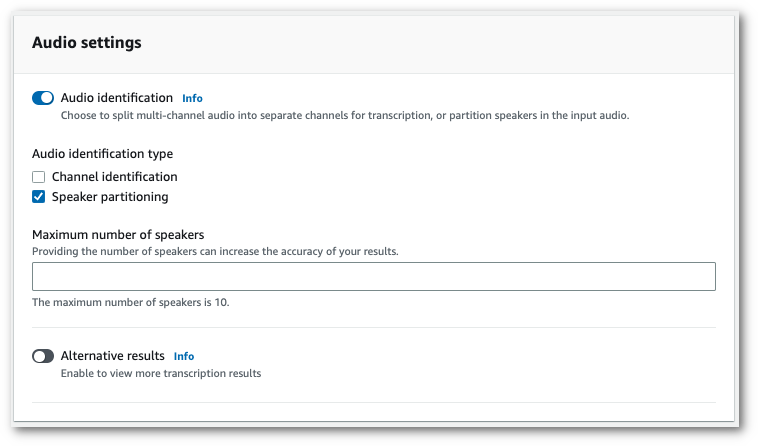Image resolution: width=758 pixels, height=446 pixels.
Task: Turn off the Audio identification toggle switch
Action: (43, 98)
